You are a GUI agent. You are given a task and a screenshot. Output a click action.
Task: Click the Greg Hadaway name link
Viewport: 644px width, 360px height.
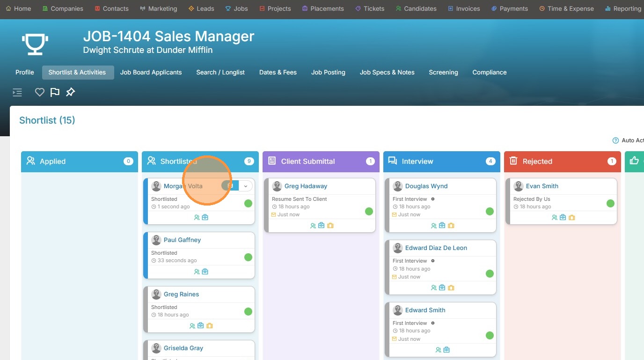click(x=306, y=186)
